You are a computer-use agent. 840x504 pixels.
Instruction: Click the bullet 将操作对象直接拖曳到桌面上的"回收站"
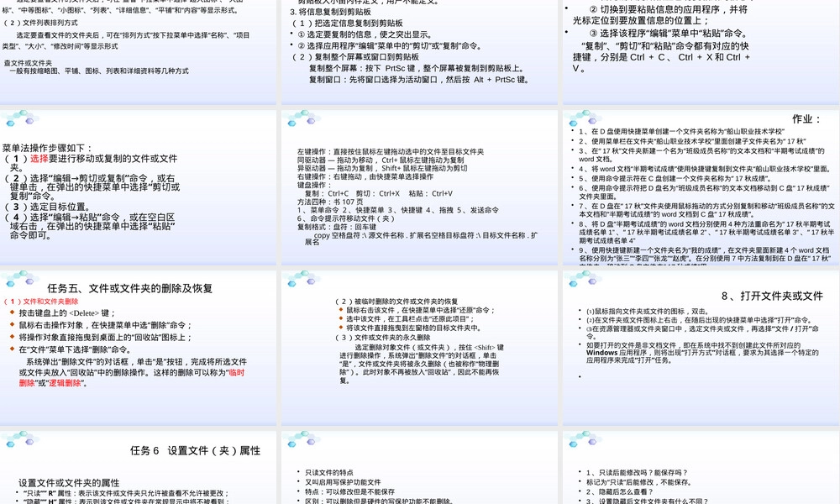point(106,338)
